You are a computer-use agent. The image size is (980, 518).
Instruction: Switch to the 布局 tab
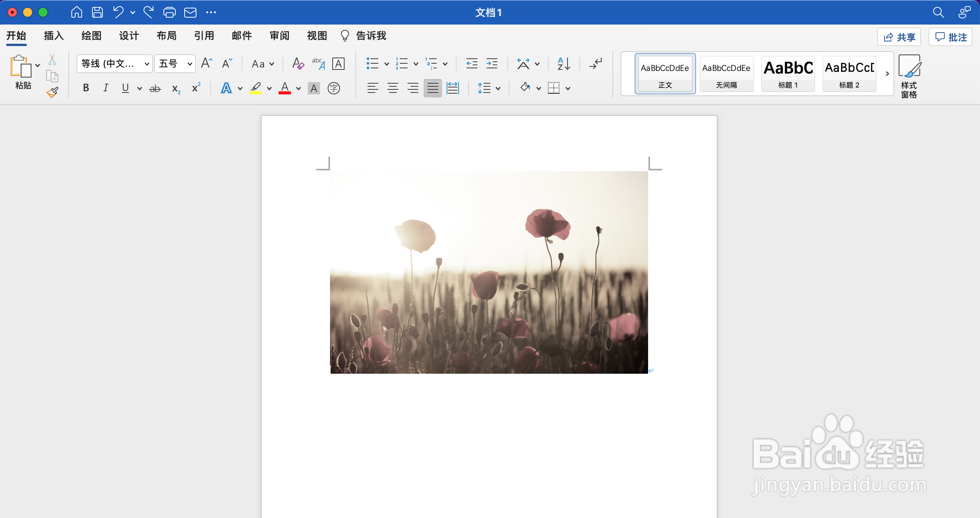click(167, 36)
